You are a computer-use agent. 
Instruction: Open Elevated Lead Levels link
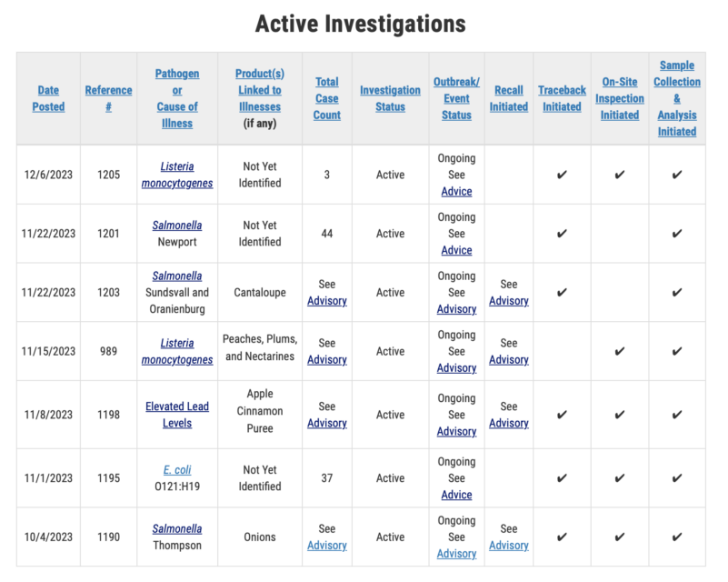tap(177, 415)
